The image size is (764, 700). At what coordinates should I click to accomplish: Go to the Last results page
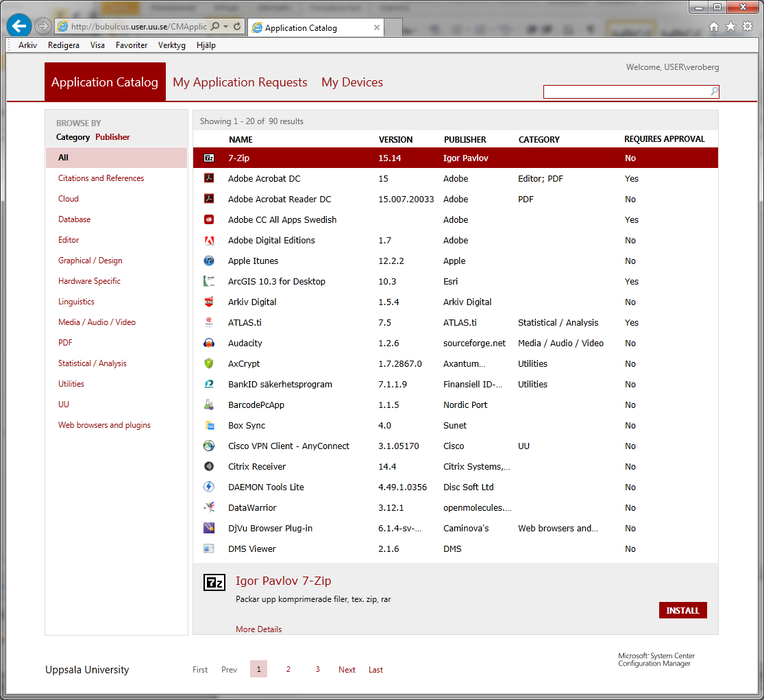pos(375,670)
